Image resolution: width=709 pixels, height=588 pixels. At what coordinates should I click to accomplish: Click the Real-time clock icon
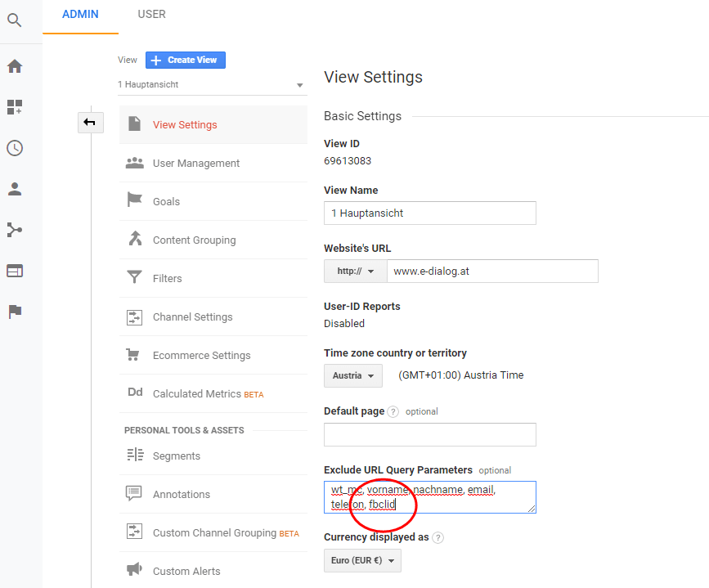(x=15, y=148)
